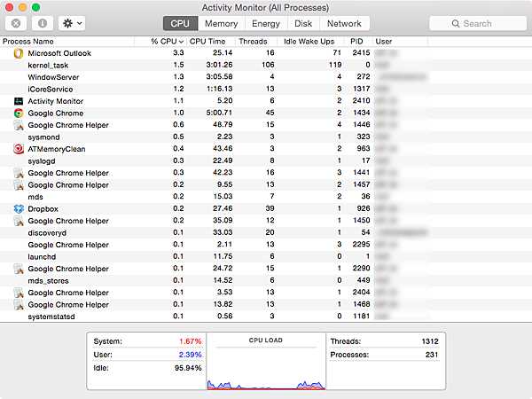Image resolution: width=532 pixels, height=399 pixels.
Task: Sort by PID column header
Action: pos(357,42)
